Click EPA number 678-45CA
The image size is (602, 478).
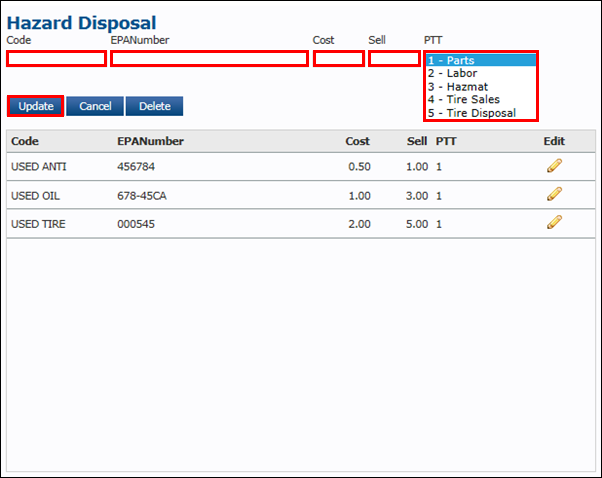(142, 196)
